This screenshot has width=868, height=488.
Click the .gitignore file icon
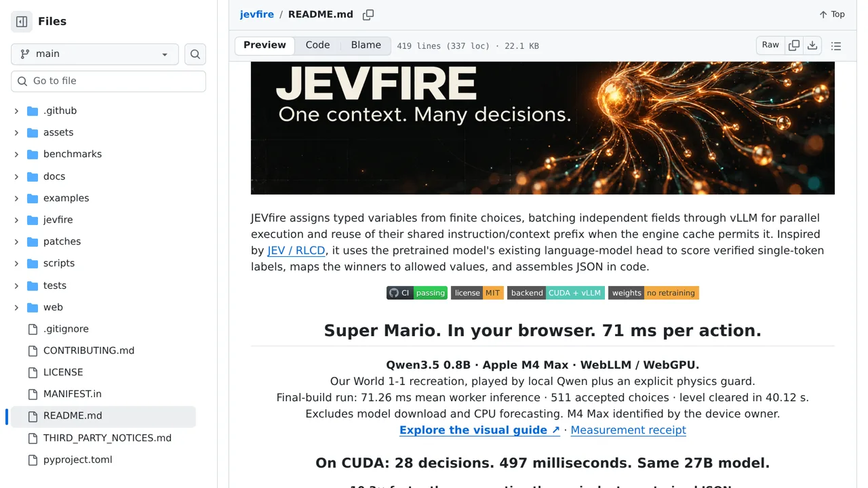(x=33, y=329)
